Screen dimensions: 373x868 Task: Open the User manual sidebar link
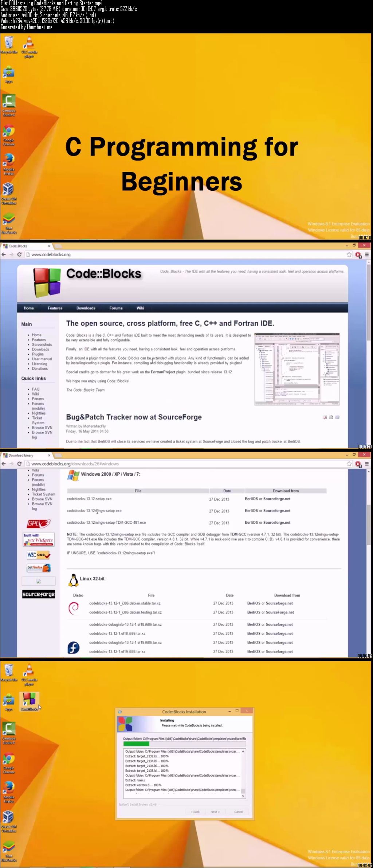pos(42,359)
